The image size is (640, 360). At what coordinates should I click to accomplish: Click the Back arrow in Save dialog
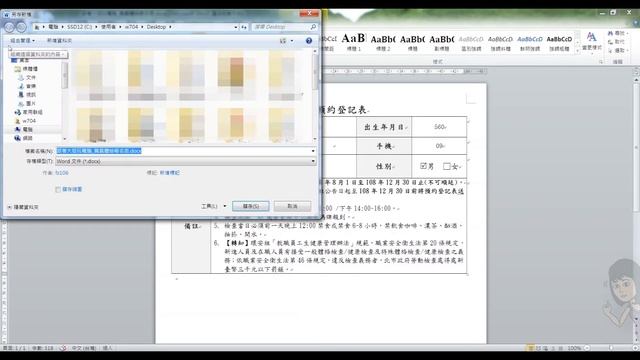coord(10,27)
